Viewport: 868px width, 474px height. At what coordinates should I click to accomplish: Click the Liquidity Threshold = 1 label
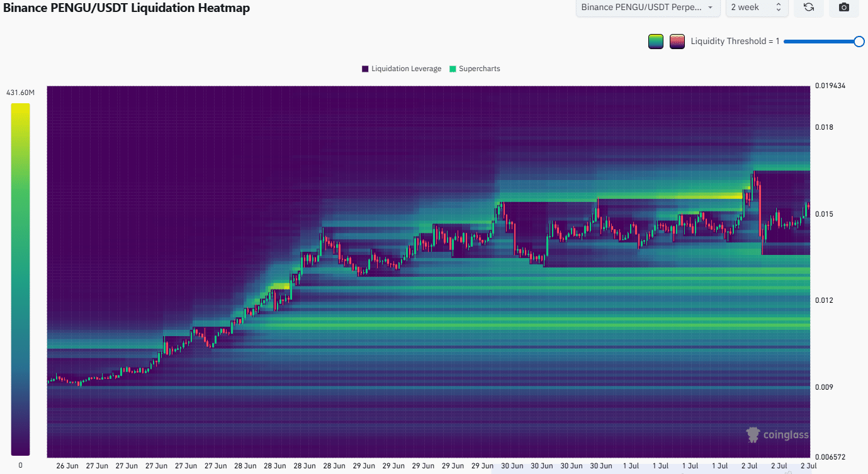tap(735, 42)
